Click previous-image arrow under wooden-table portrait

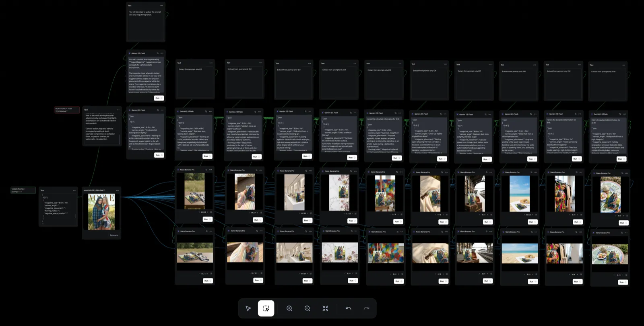pos(199,212)
